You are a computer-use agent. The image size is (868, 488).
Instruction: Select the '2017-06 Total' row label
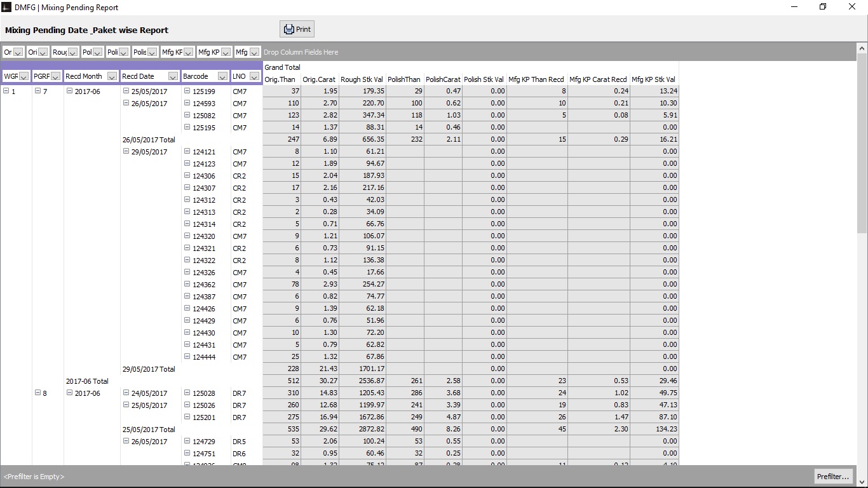87,381
